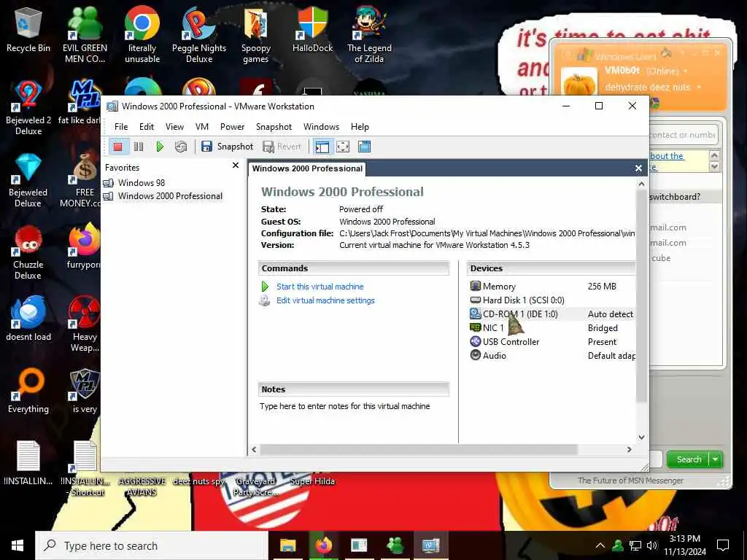Screen dimensions: 747x560
Task: Click the Recycle Bin desktop icon
Action: coord(28,31)
